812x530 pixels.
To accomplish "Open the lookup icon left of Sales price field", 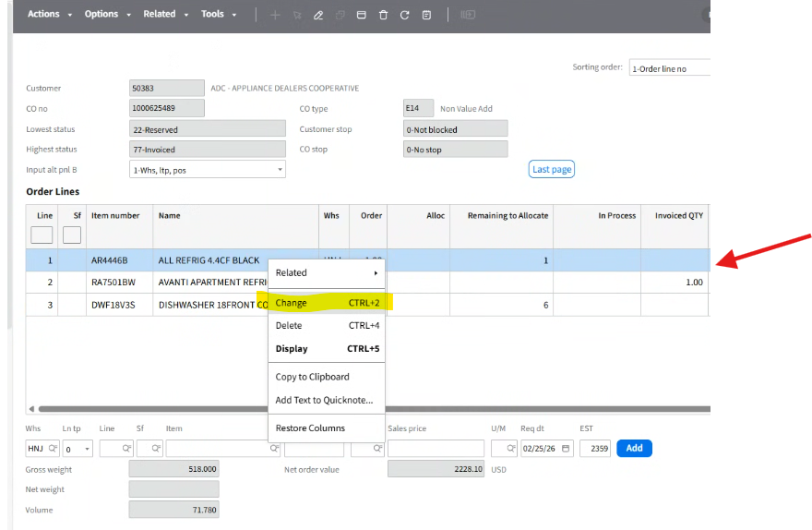I will [377, 448].
